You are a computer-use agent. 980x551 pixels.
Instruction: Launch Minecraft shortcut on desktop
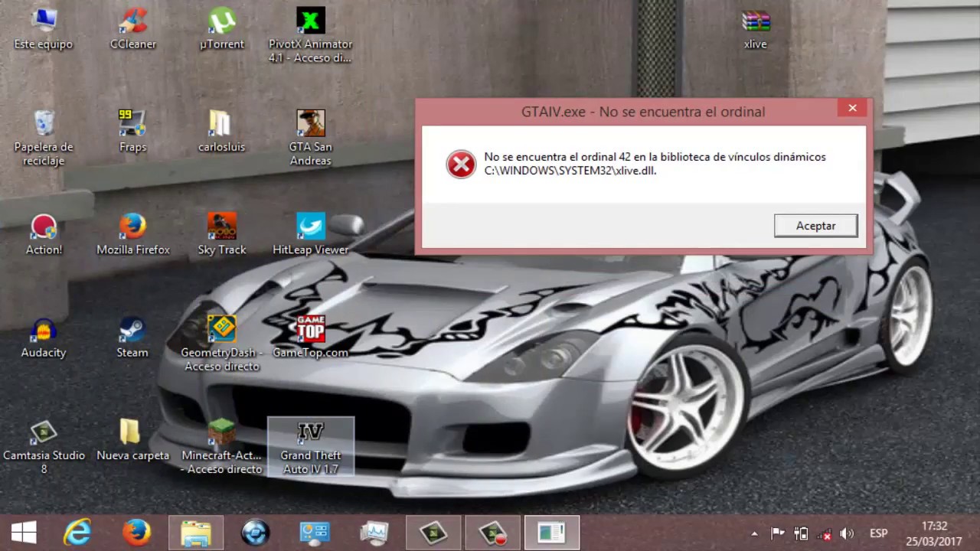pos(222,446)
